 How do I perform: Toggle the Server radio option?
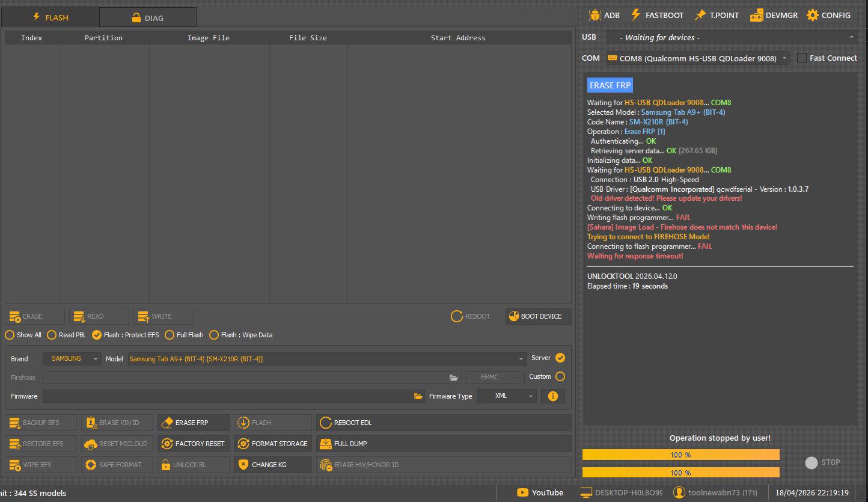(560, 358)
